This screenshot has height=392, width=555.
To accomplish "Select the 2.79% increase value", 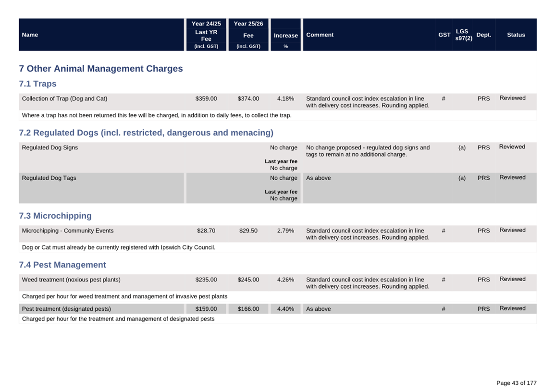I will [285, 231].
